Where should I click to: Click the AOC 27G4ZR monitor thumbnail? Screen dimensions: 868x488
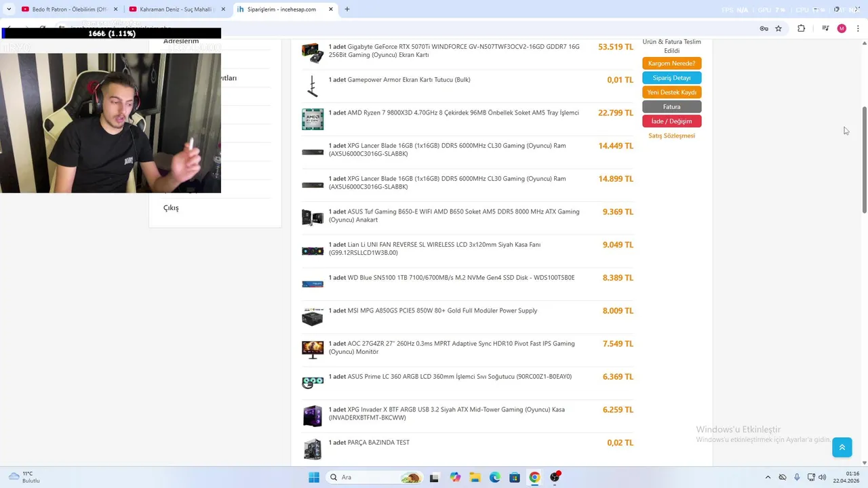[x=313, y=350]
